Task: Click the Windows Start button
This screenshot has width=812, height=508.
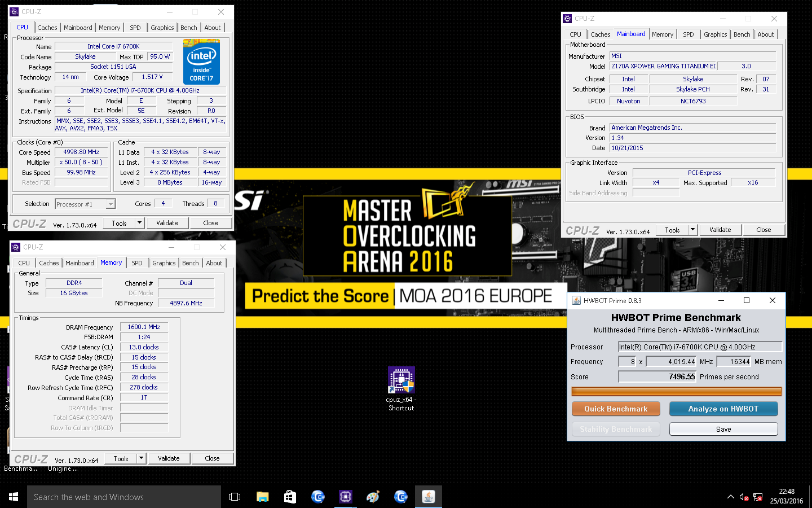Action: (14, 497)
